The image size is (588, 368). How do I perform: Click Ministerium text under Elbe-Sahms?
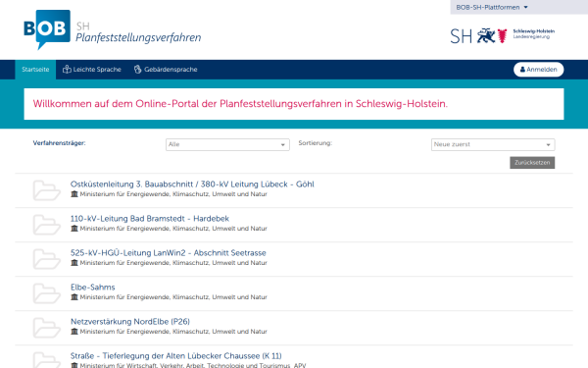coord(173,297)
